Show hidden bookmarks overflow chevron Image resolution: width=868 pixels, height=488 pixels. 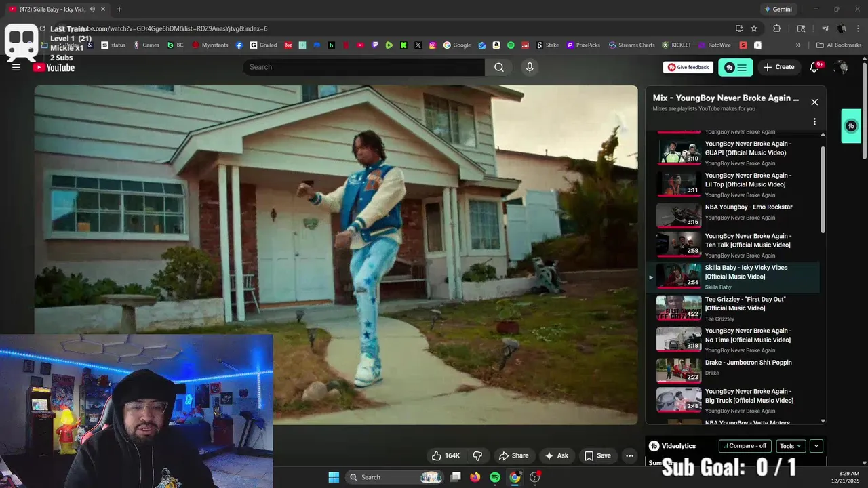tap(798, 45)
